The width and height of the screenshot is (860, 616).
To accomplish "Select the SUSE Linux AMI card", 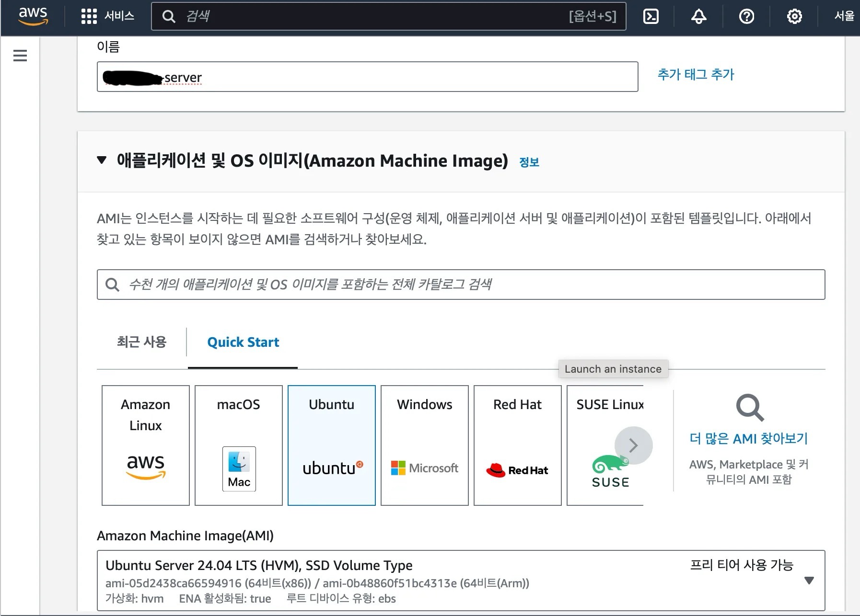I will pos(605,445).
